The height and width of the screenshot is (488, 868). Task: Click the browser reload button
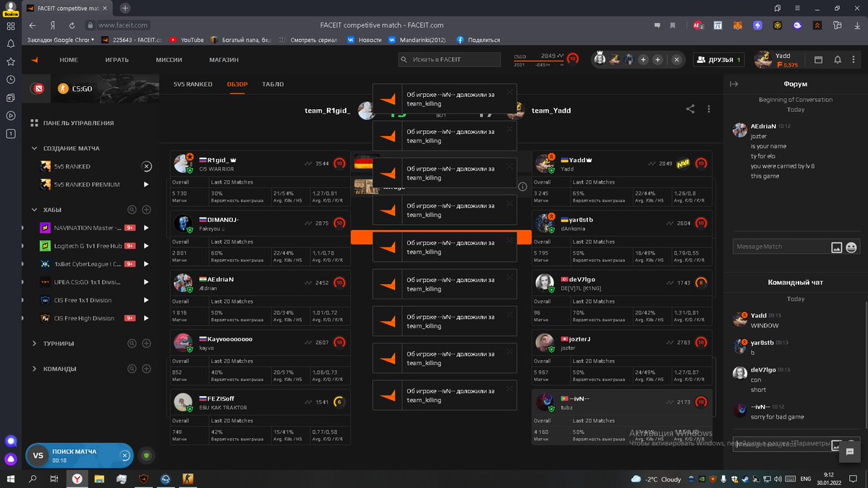[x=71, y=25]
